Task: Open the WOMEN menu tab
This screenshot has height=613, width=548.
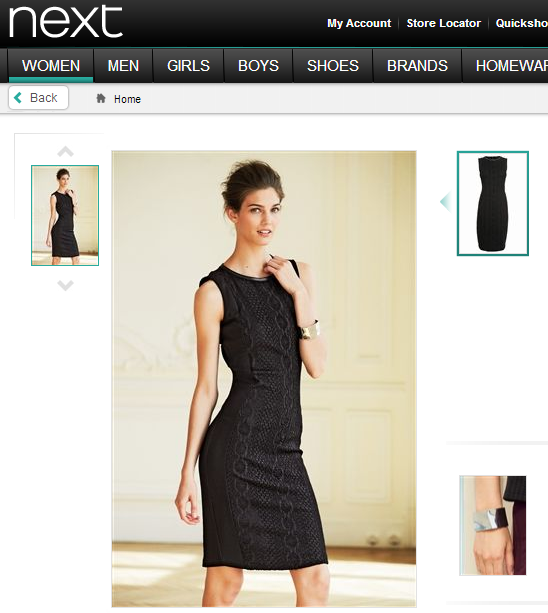Action: (x=51, y=66)
